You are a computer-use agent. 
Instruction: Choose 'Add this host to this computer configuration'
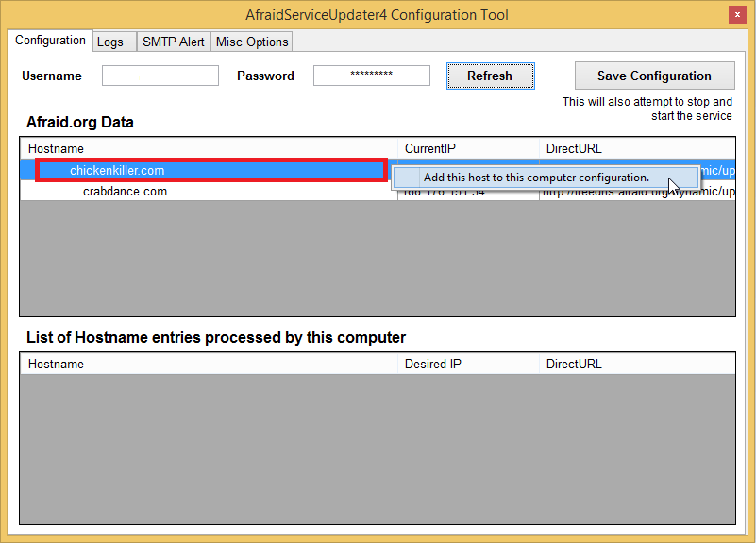click(536, 178)
